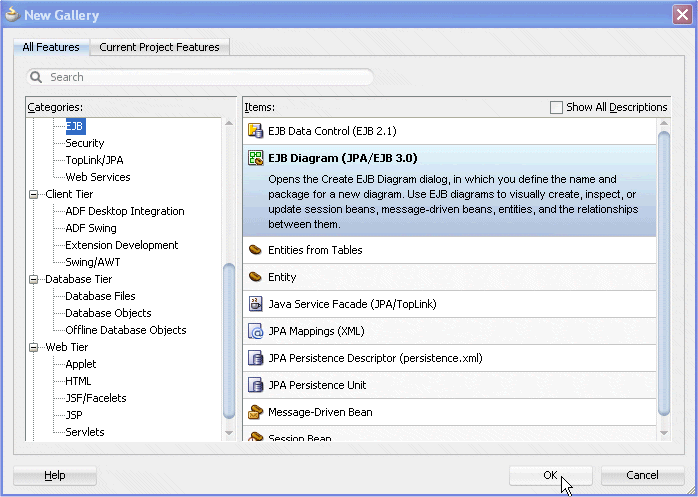The image size is (698, 497).
Task: Click into the Search field
Action: click(x=200, y=77)
